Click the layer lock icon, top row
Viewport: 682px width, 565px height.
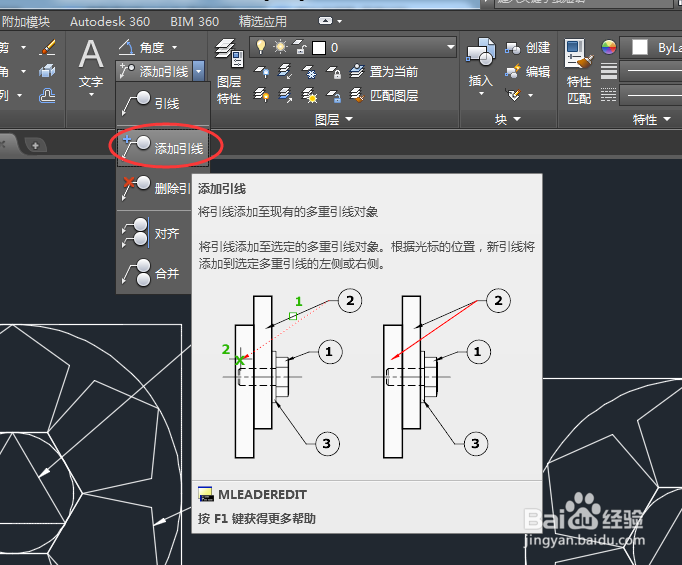coord(334,72)
